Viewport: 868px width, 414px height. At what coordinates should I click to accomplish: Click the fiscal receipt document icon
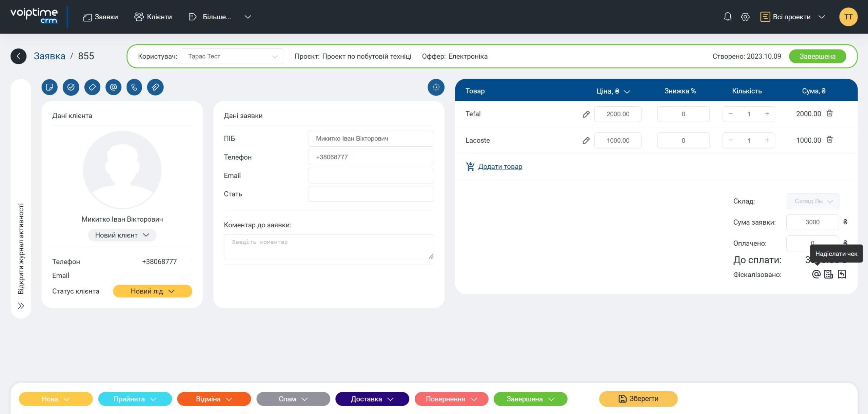pos(829,274)
